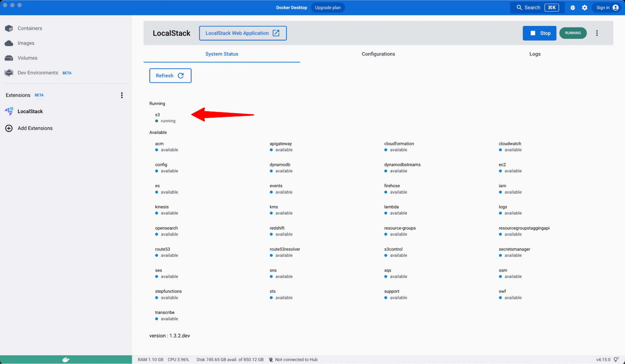The width and height of the screenshot is (625, 364).
Task: Click the Add Extensions plus icon
Action: coord(9,128)
